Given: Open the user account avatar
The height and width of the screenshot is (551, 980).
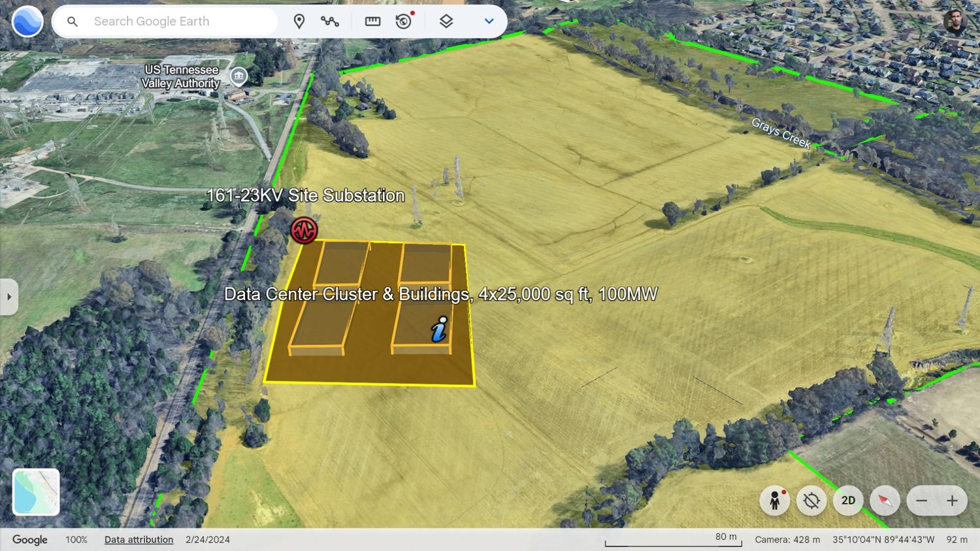Looking at the screenshot, I should (955, 22).
